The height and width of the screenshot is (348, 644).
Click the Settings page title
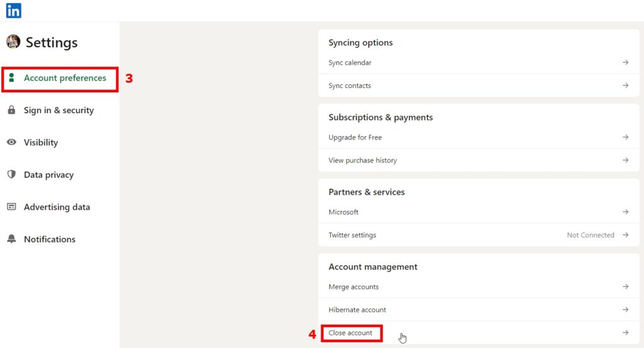[52, 42]
